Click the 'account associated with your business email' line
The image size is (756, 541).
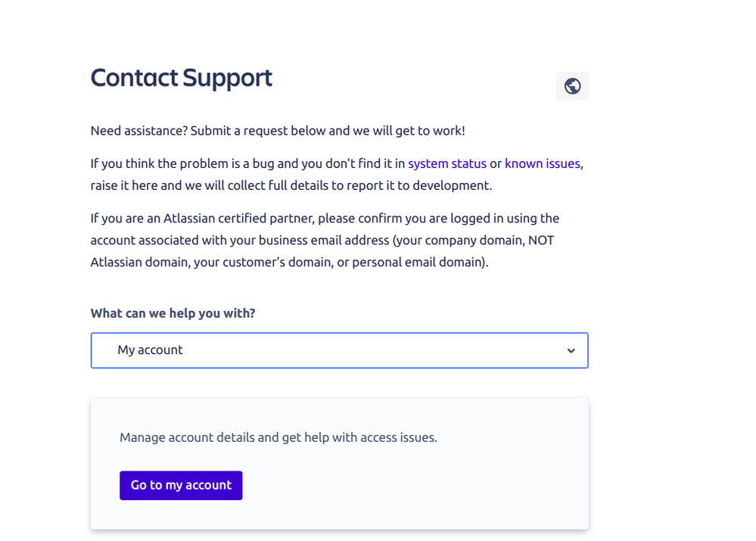pyautogui.click(x=322, y=240)
